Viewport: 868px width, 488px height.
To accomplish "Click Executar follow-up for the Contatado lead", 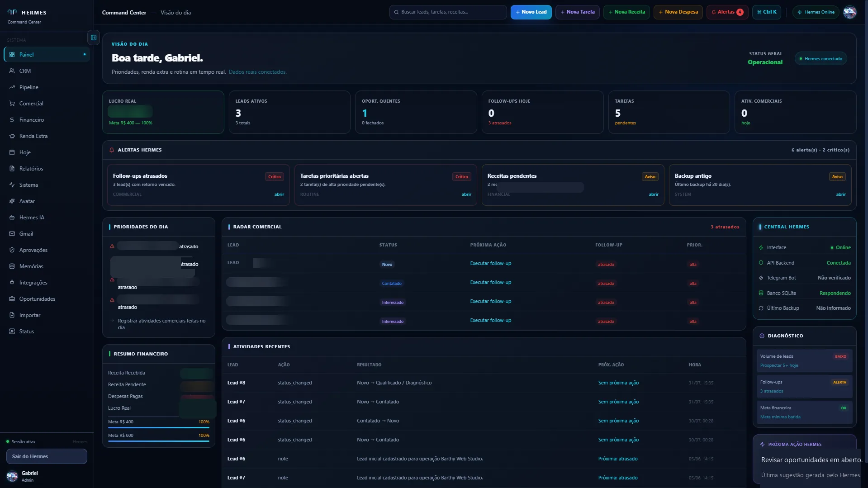I will click(490, 283).
